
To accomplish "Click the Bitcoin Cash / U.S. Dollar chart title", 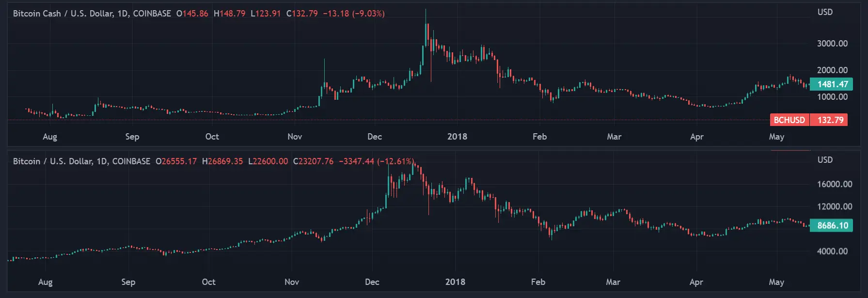I will (92, 14).
